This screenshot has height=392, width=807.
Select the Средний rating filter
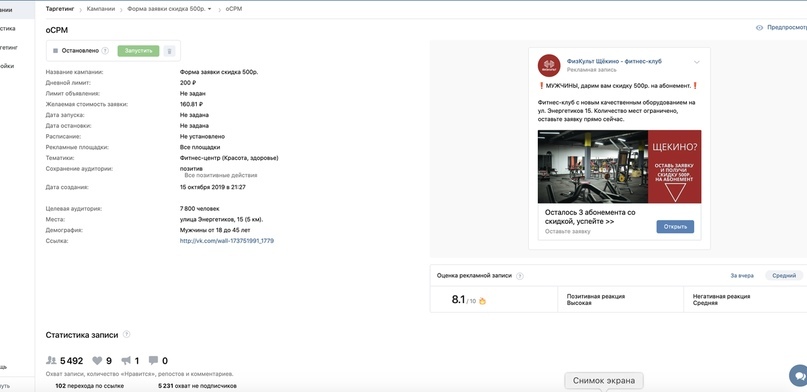pyautogui.click(x=784, y=276)
